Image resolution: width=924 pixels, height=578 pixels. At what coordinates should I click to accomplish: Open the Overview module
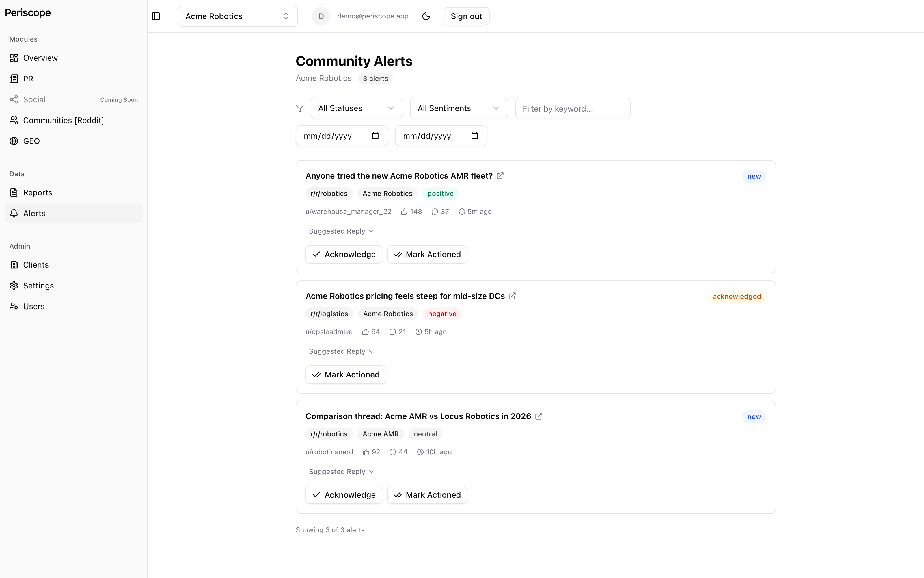(x=73, y=58)
